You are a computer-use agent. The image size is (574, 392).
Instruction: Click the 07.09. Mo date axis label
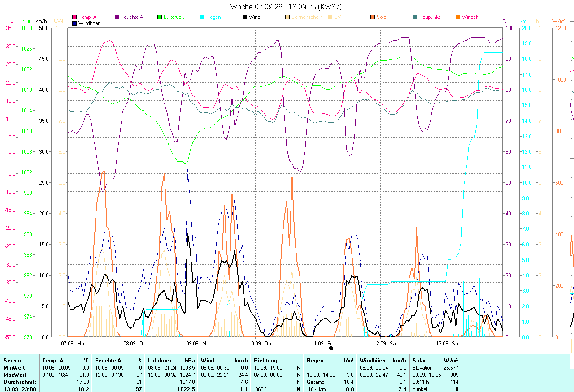[73, 344]
